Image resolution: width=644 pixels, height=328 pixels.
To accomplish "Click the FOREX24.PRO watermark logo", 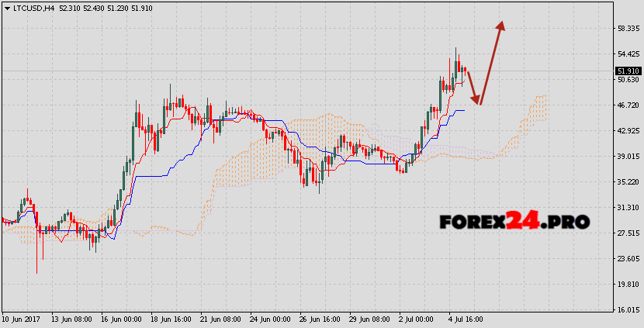I will [514, 222].
